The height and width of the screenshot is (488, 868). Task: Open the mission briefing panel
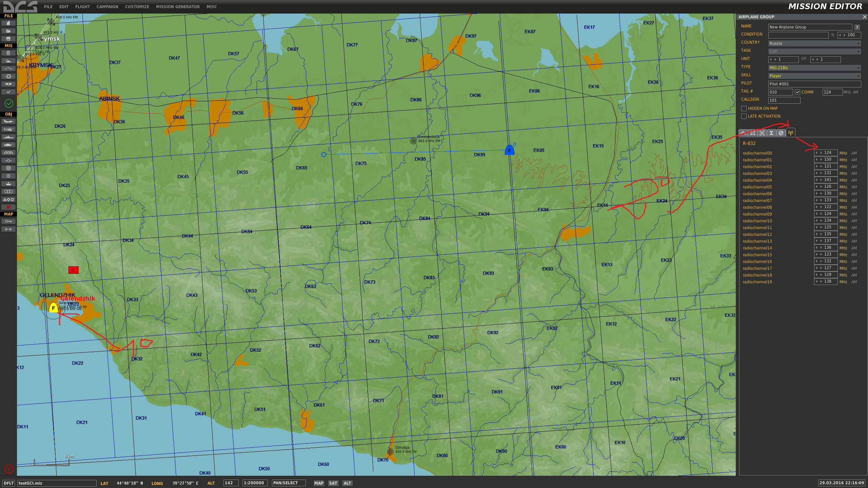(x=8, y=53)
